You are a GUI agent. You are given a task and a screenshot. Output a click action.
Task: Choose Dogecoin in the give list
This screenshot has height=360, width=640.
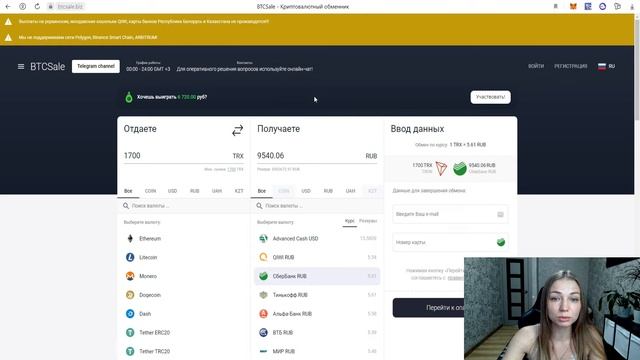click(x=183, y=295)
